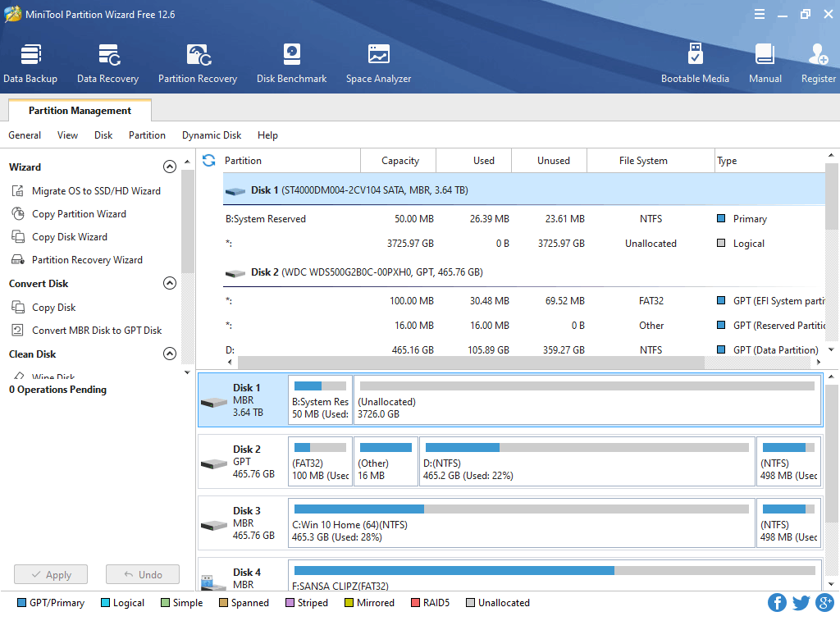Open the Dynamic Disk menu
This screenshot has height=630, width=840.
(212, 135)
